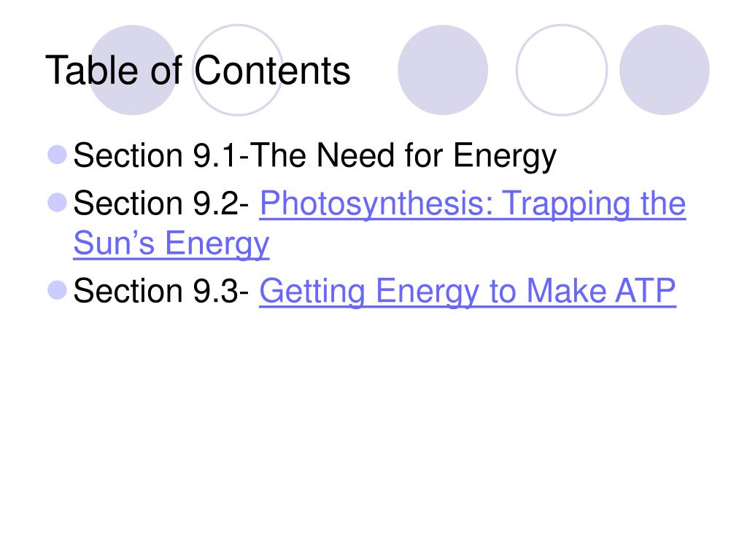Click the words "Need for Energy" in first bullet

point(436,156)
